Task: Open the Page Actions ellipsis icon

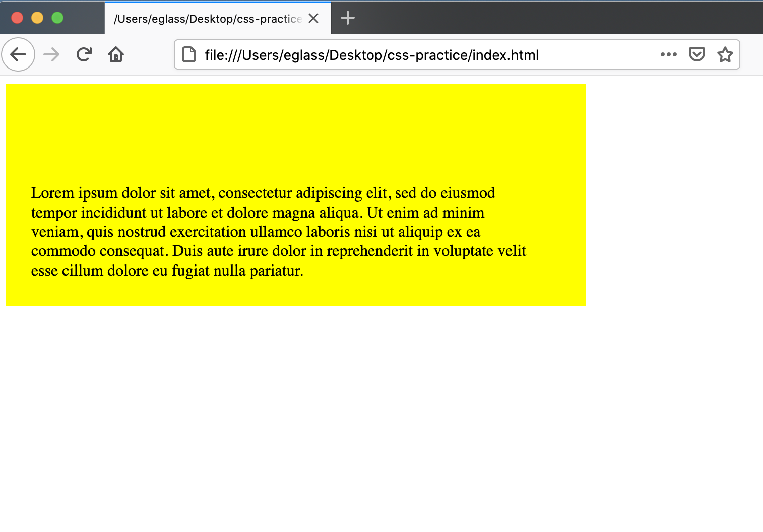Action: tap(669, 54)
